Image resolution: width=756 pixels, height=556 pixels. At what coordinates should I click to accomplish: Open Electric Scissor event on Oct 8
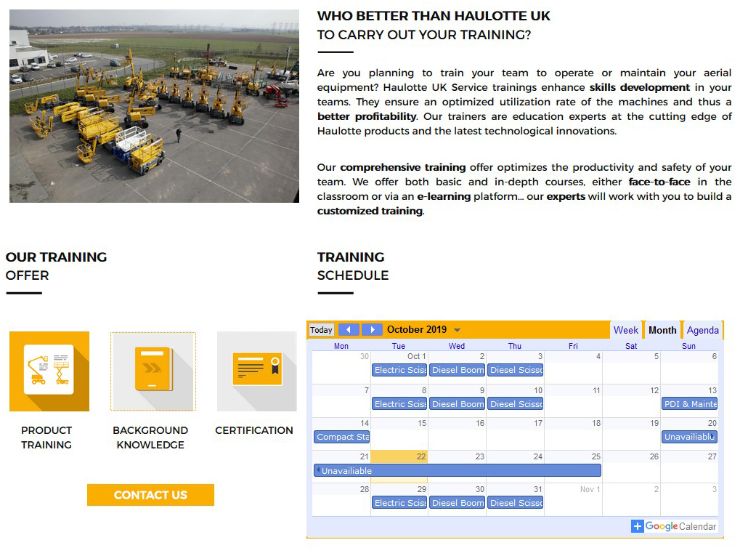click(x=399, y=404)
